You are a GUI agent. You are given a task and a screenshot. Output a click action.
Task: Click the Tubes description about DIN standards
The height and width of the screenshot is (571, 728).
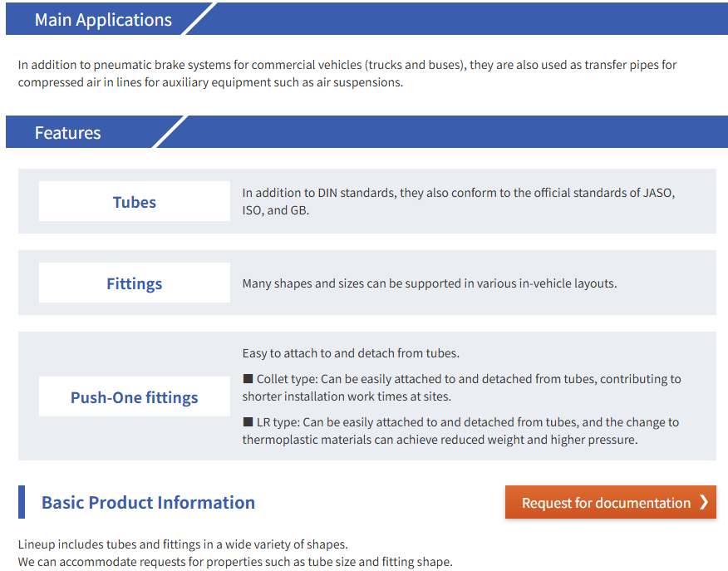[x=458, y=201]
